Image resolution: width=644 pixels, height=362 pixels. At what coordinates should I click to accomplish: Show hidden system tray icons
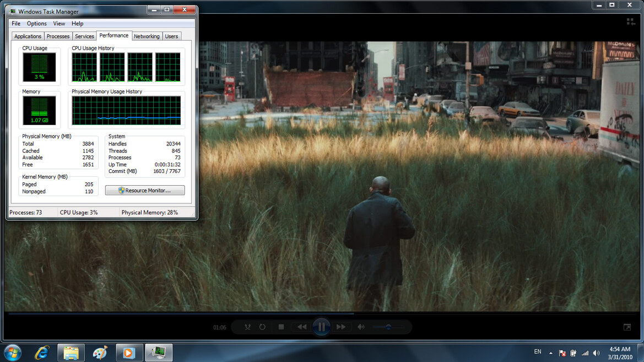[x=551, y=353]
